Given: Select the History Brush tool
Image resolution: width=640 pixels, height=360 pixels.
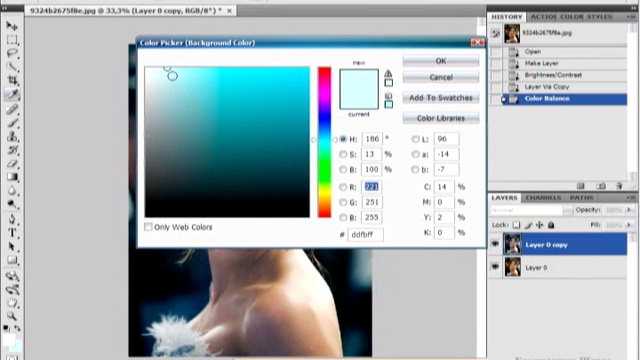Looking at the screenshot, I should (x=12, y=150).
